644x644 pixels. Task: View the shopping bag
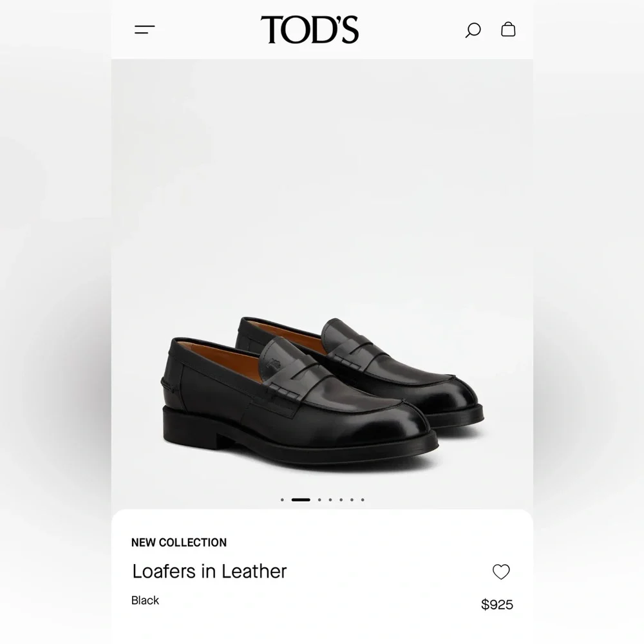click(508, 29)
